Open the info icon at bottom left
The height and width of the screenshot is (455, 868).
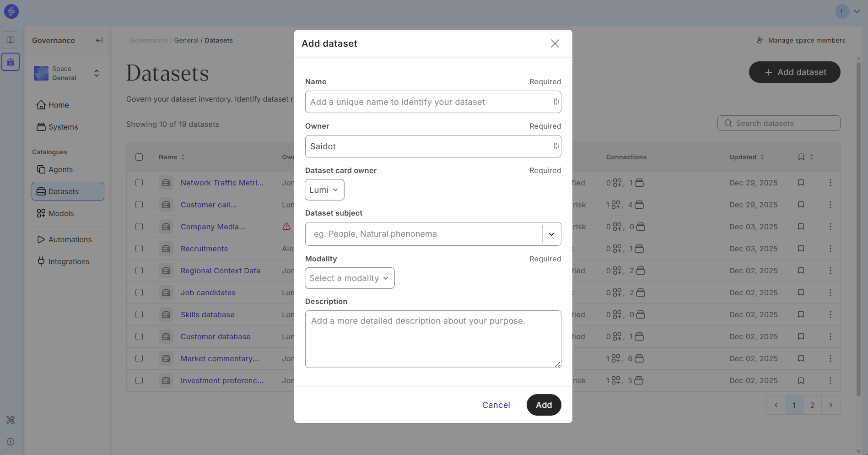point(11,442)
